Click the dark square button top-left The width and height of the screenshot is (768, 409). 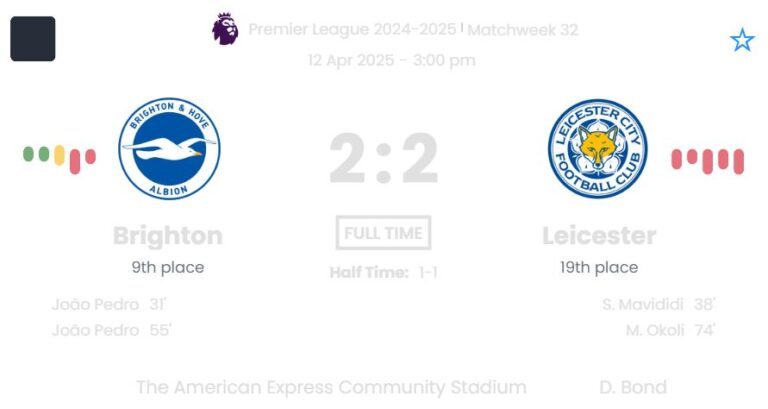click(33, 39)
